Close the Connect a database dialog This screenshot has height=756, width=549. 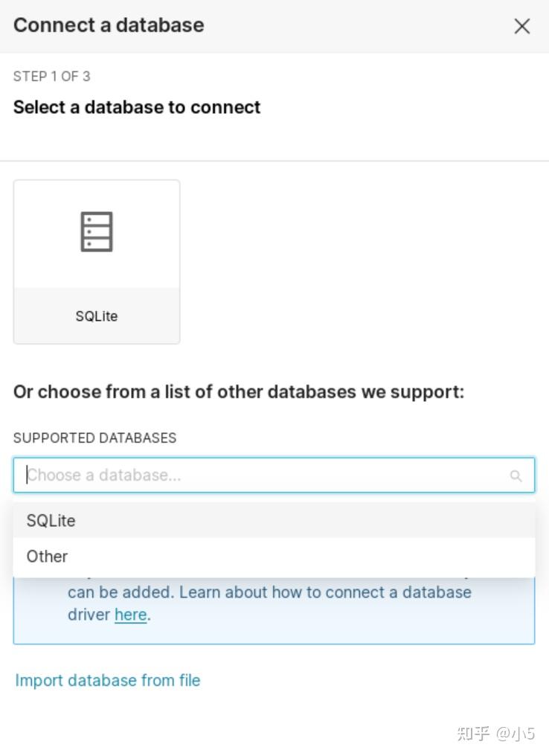click(x=521, y=26)
